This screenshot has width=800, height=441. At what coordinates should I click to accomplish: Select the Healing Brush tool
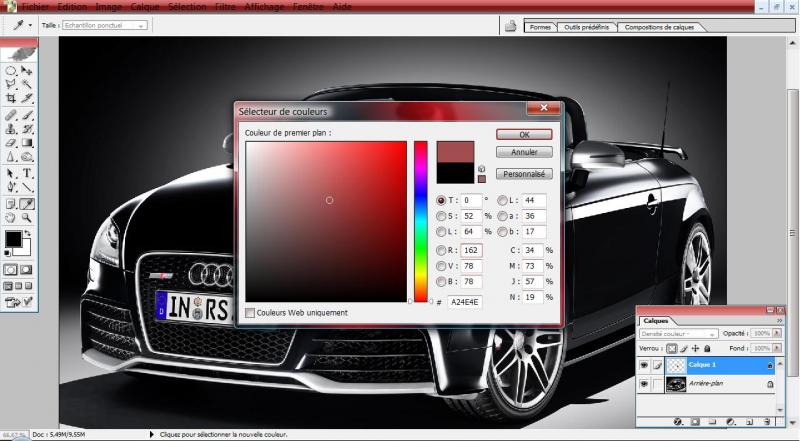11,115
